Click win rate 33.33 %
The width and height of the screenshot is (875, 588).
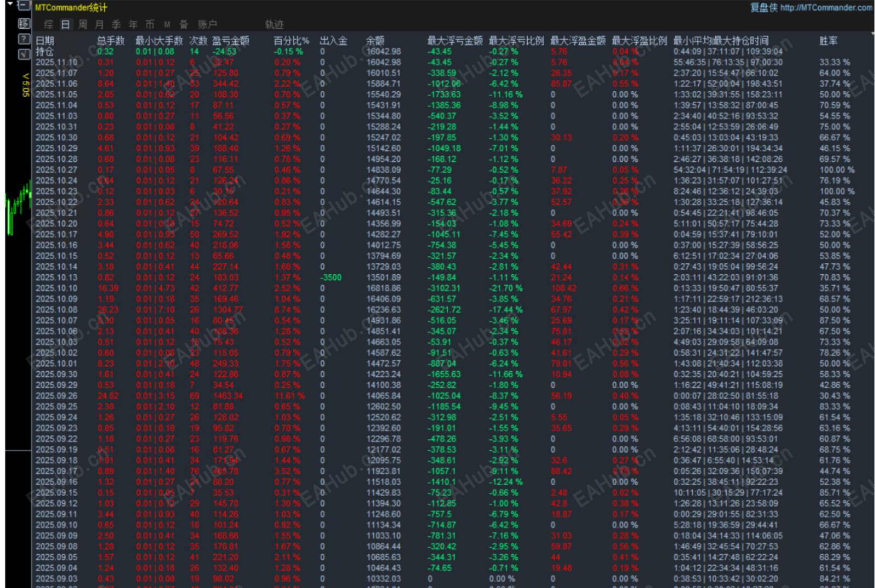coord(835,62)
